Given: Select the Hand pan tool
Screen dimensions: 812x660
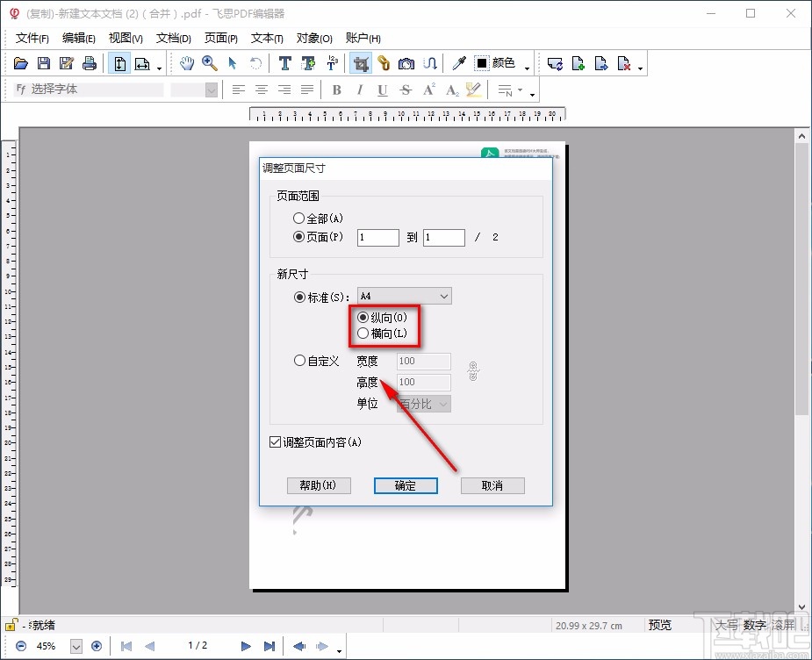Looking at the screenshot, I should [187, 62].
